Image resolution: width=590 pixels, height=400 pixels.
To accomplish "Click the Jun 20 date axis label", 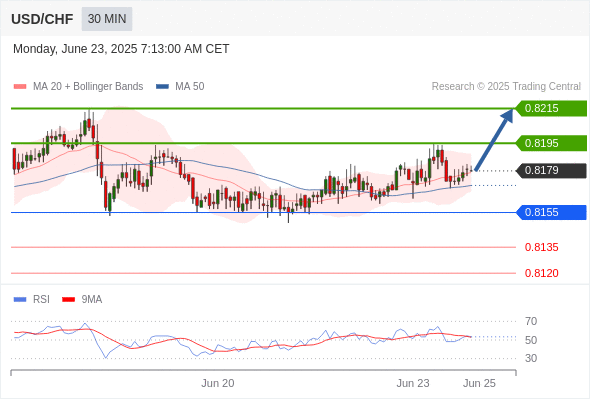I will click(217, 383).
